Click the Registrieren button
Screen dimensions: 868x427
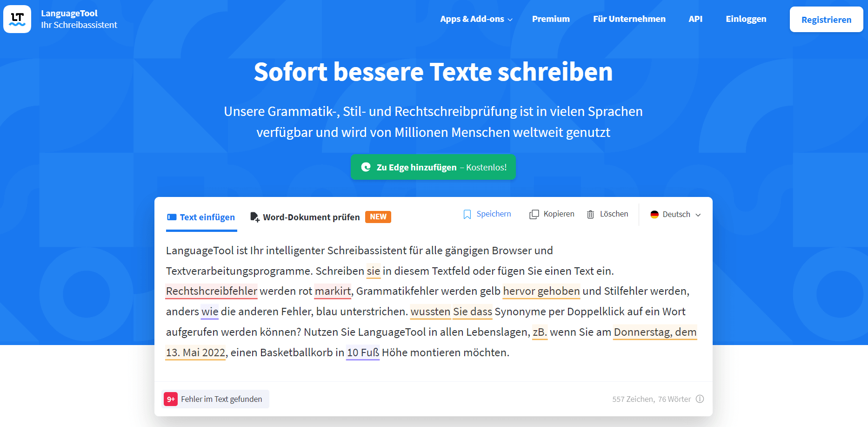click(826, 20)
